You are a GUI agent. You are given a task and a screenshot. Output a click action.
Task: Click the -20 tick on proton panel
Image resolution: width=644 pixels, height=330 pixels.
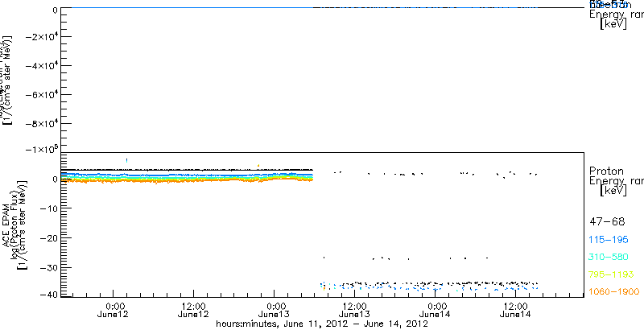(47, 238)
